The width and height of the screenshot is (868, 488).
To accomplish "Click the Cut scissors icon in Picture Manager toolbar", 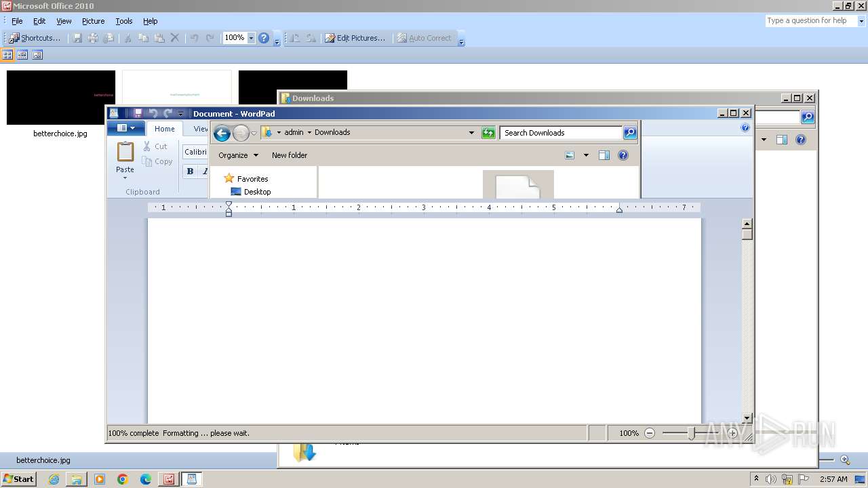I will click(x=127, y=38).
